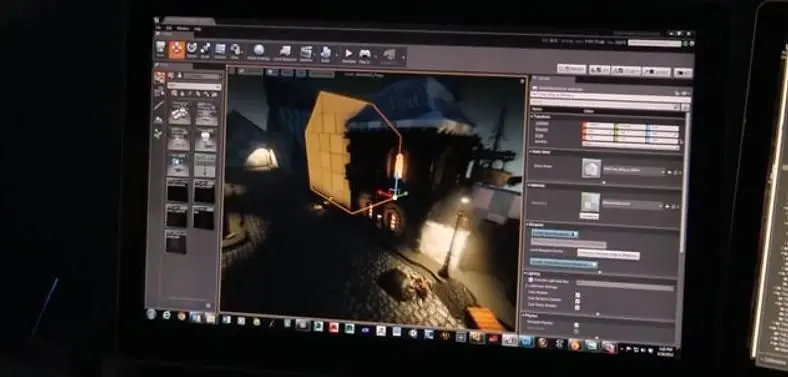This screenshot has width=788, height=377.
Task: Open the material asset dropdown
Action: point(632,205)
